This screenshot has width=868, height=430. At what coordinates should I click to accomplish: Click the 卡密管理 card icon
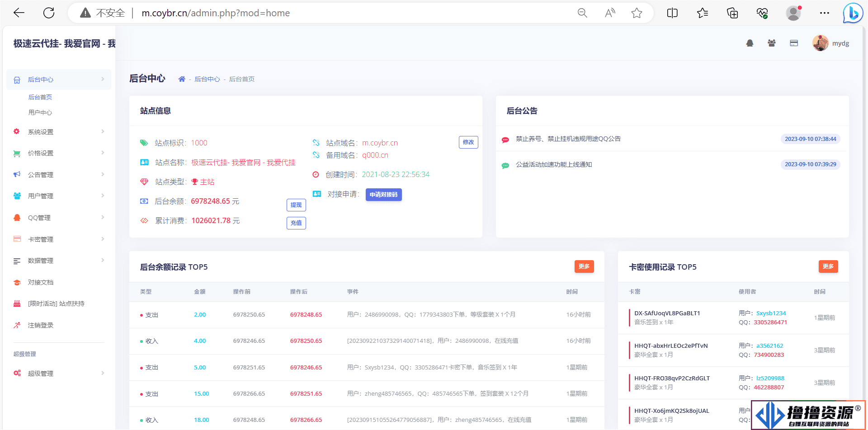click(x=17, y=239)
